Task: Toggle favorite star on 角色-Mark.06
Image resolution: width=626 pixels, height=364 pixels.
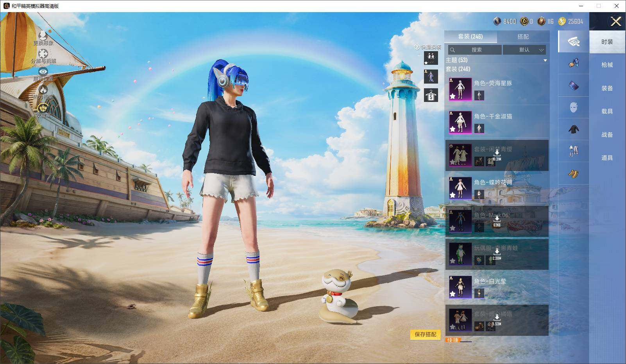Action: (453, 228)
